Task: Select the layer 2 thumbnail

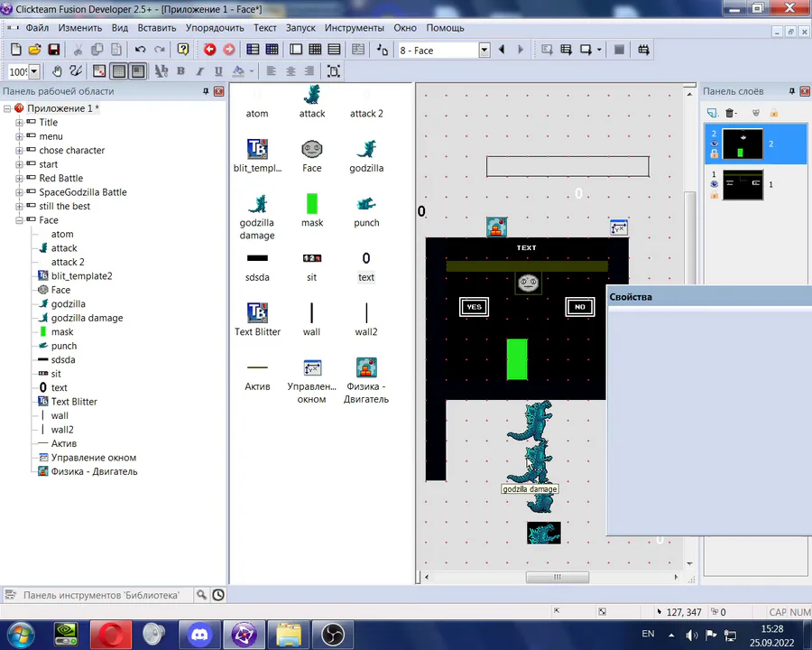Action: pos(743,144)
